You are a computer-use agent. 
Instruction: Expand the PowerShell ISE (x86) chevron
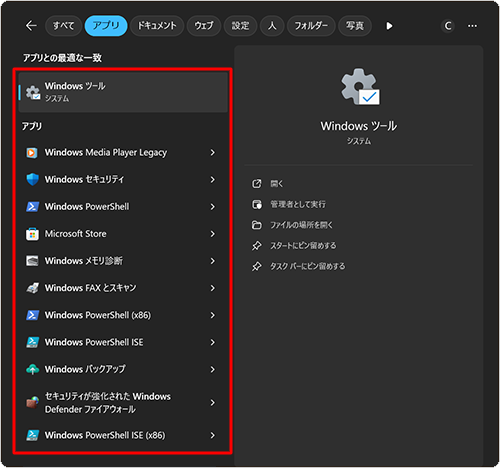213,435
